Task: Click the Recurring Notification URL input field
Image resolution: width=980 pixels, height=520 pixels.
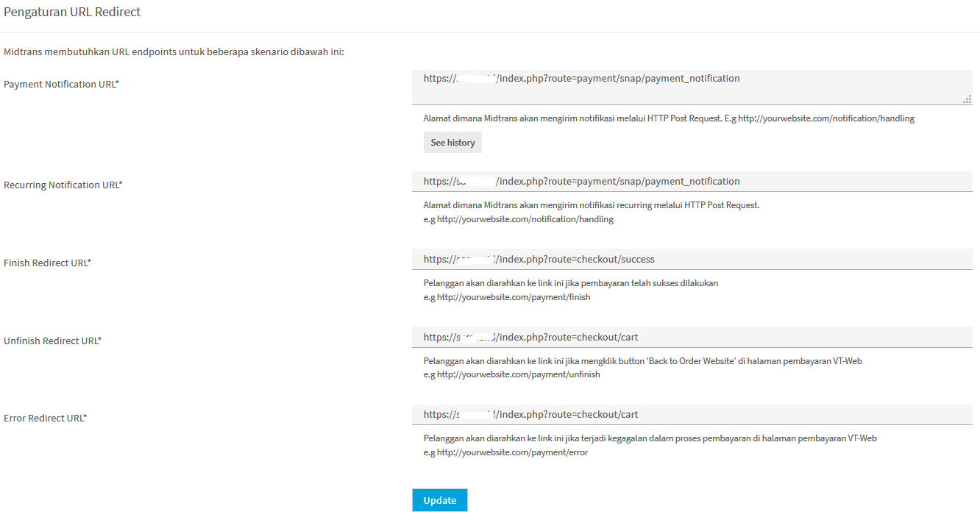Action: 692,182
